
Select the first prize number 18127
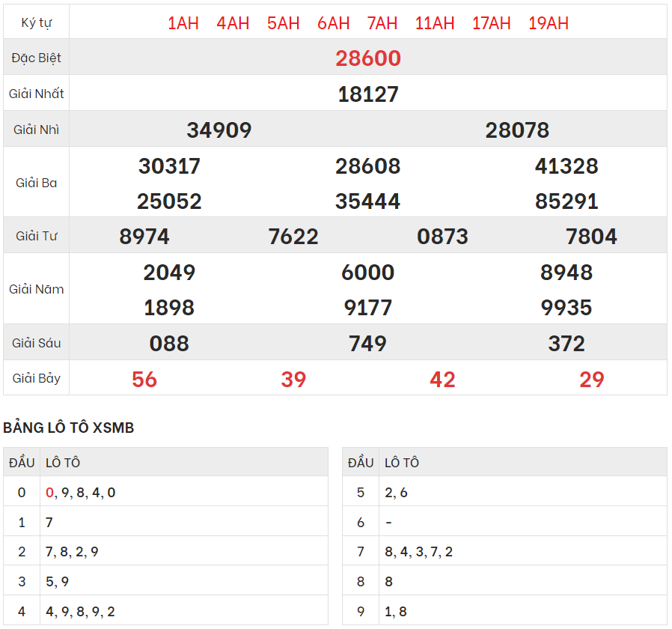[367, 94]
